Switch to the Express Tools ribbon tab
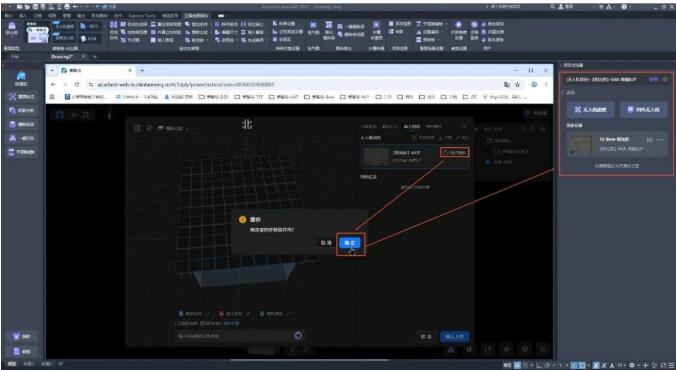 (142, 16)
